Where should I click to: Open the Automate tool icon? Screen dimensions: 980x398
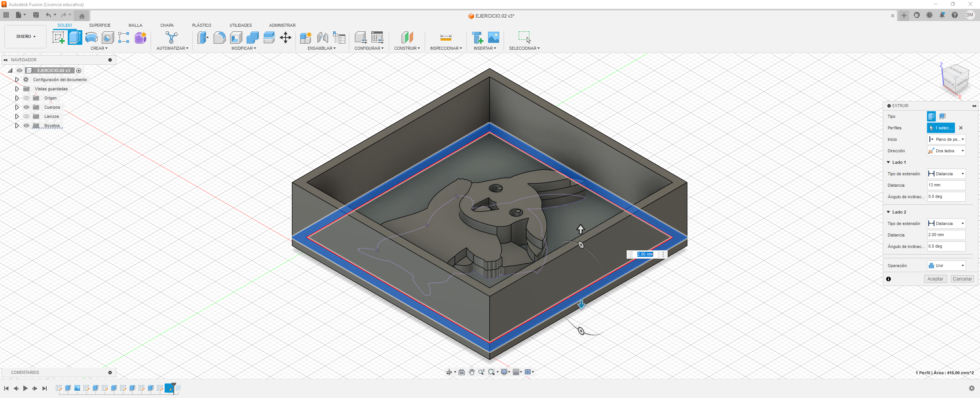[172, 38]
